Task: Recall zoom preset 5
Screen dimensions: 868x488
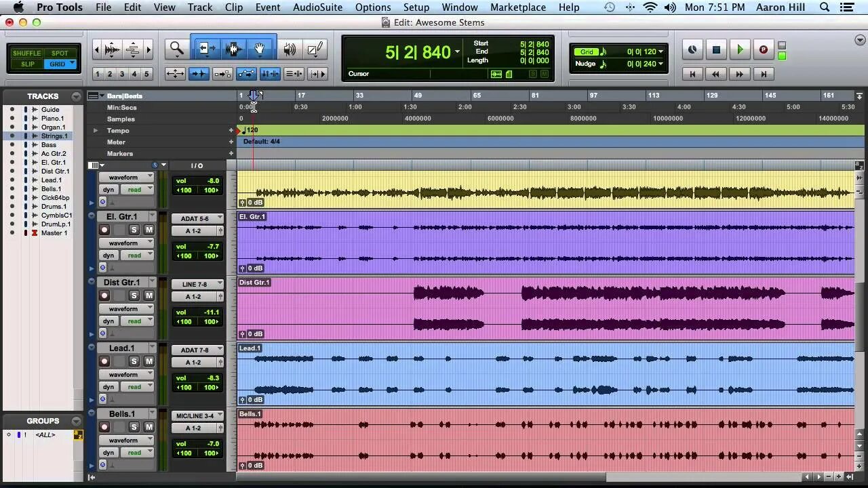Action: [146, 74]
